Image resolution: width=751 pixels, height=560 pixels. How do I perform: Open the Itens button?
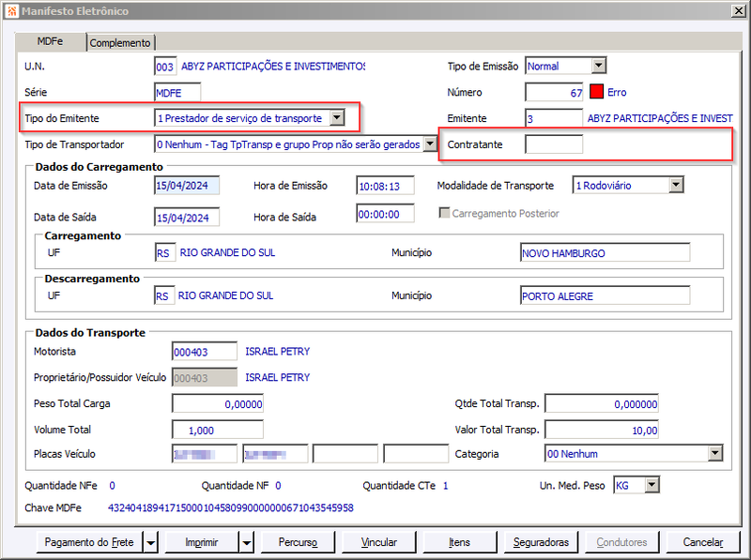point(459,542)
